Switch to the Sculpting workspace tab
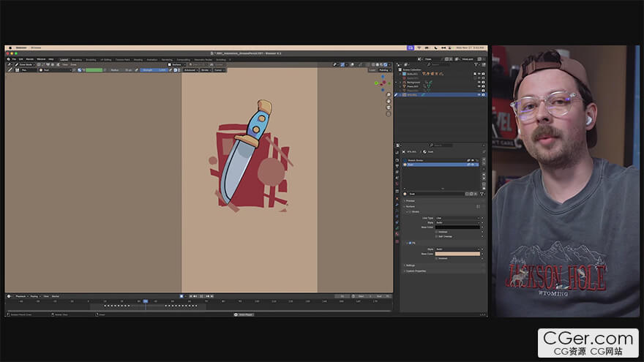644x362 pixels. tap(91, 59)
